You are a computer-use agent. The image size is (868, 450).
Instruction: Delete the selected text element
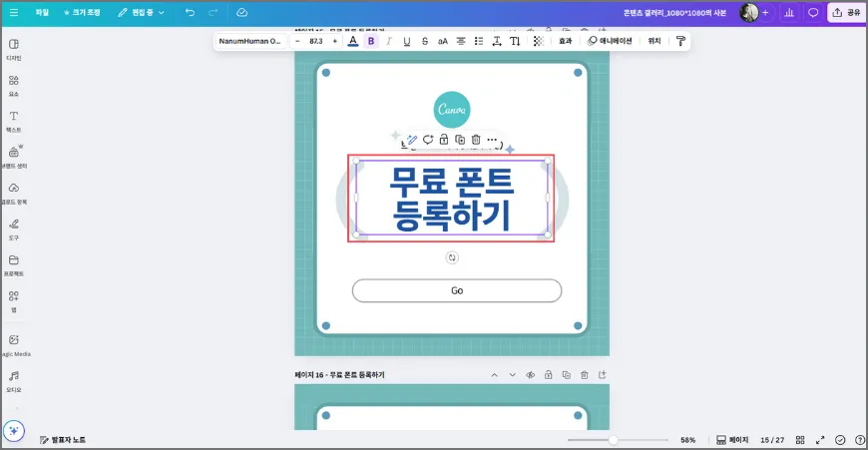click(x=476, y=140)
